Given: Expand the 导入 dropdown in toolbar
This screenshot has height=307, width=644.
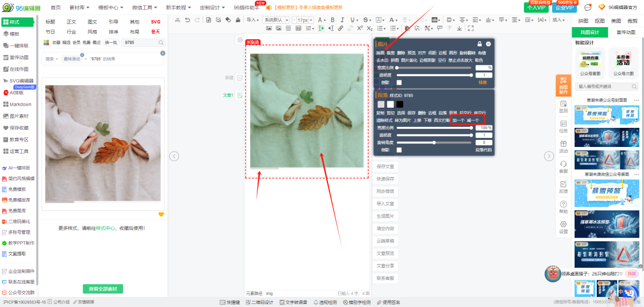Looking at the screenshot, I should (253, 20).
